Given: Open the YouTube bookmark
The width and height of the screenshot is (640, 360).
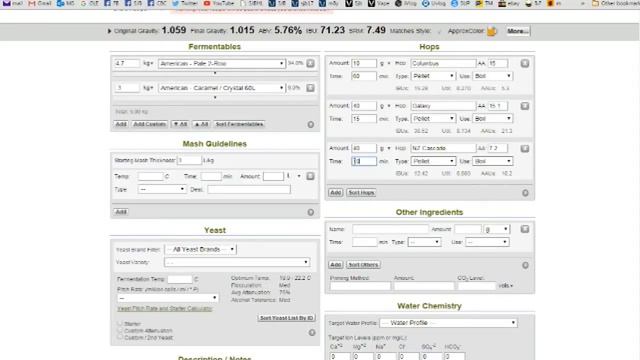Looking at the screenshot, I should [218, 3].
